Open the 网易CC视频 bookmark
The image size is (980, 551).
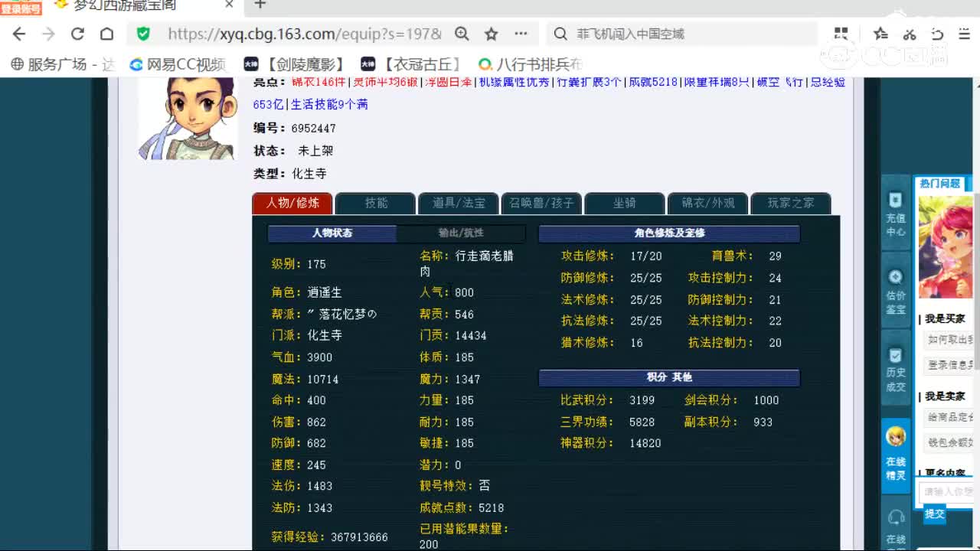click(x=178, y=64)
